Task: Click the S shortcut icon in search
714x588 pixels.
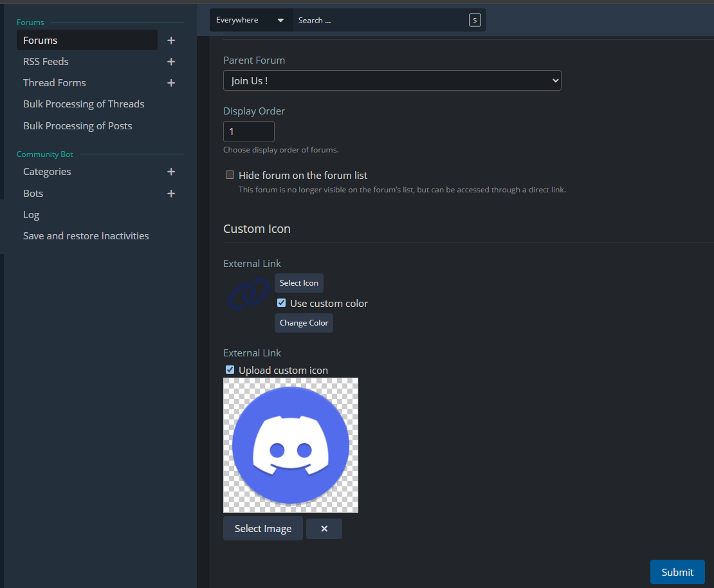Action: click(x=475, y=21)
